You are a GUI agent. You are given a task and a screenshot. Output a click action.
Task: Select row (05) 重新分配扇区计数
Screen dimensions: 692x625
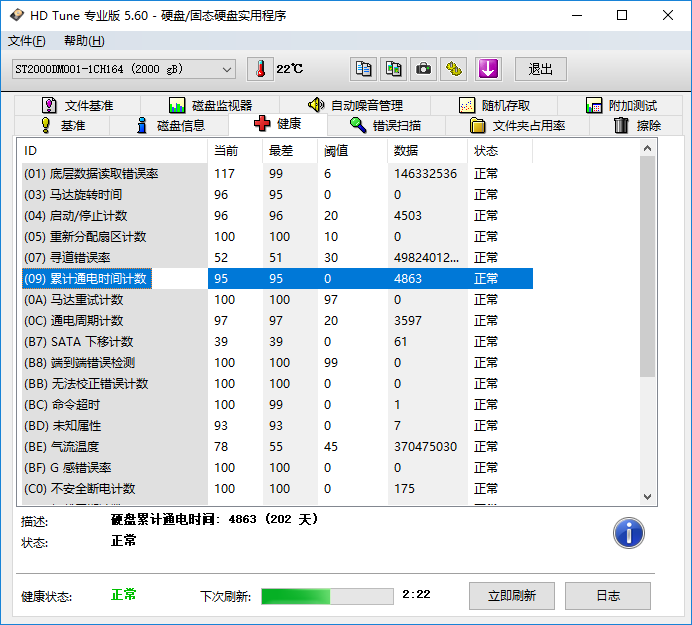click(x=278, y=237)
